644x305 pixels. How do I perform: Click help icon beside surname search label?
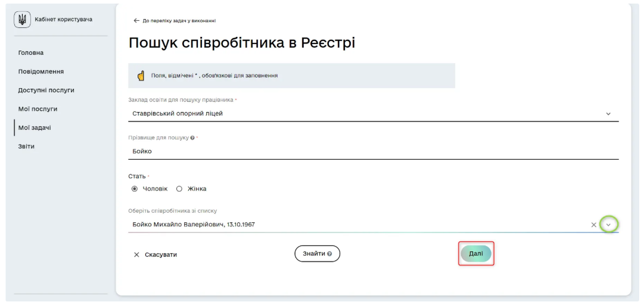pos(192,138)
